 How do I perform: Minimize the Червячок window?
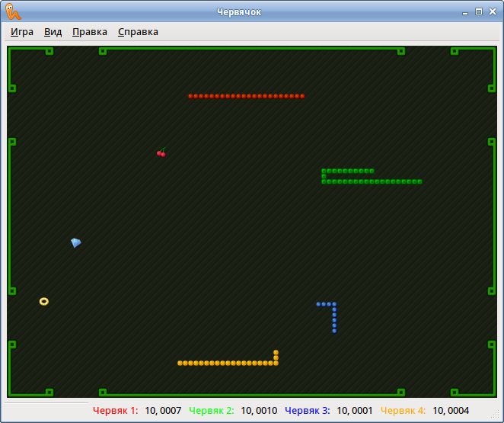click(466, 11)
